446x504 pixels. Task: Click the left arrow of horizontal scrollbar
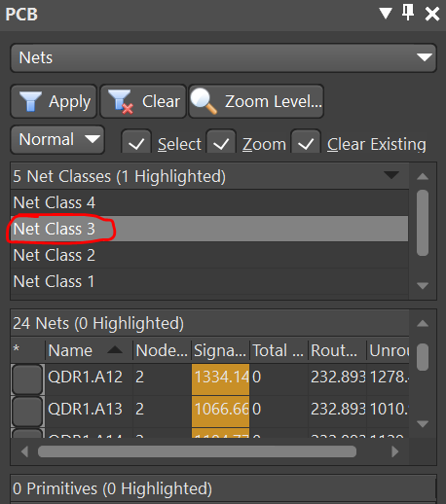pyautogui.click(x=24, y=451)
